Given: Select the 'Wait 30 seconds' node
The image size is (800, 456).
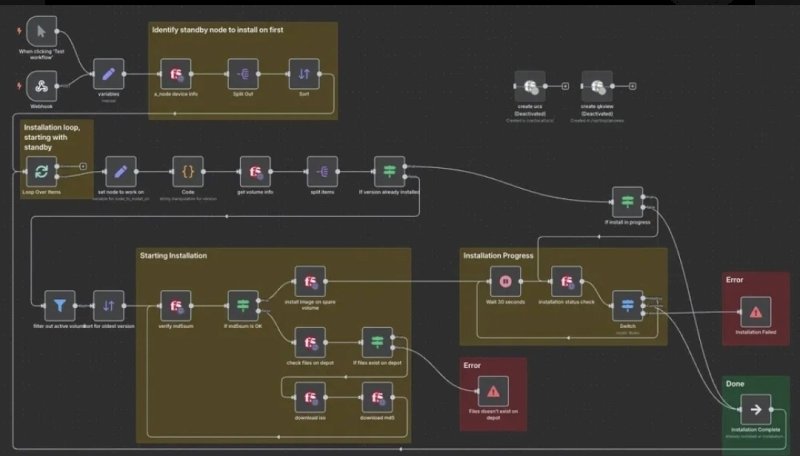Looking at the screenshot, I should coord(505,282).
